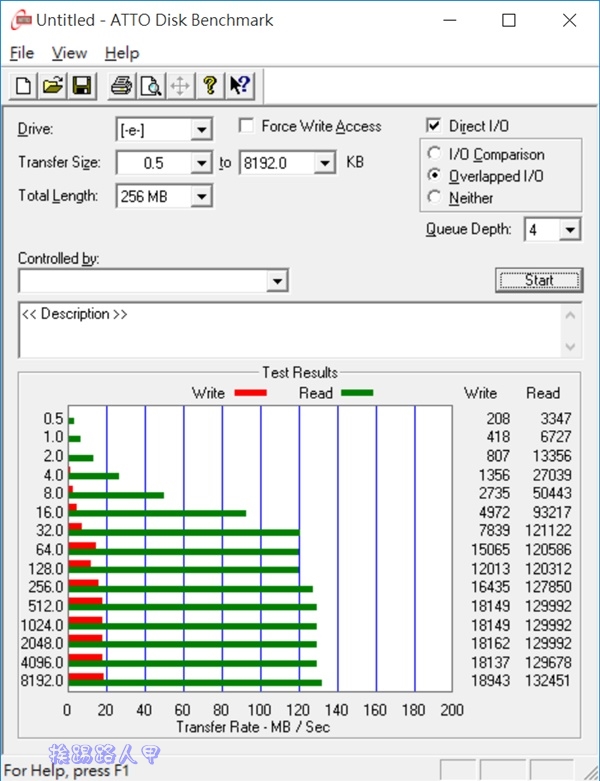Image resolution: width=600 pixels, height=781 pixels.
Task: Expand the Controlled by dropdown
Action: [277, 281]
